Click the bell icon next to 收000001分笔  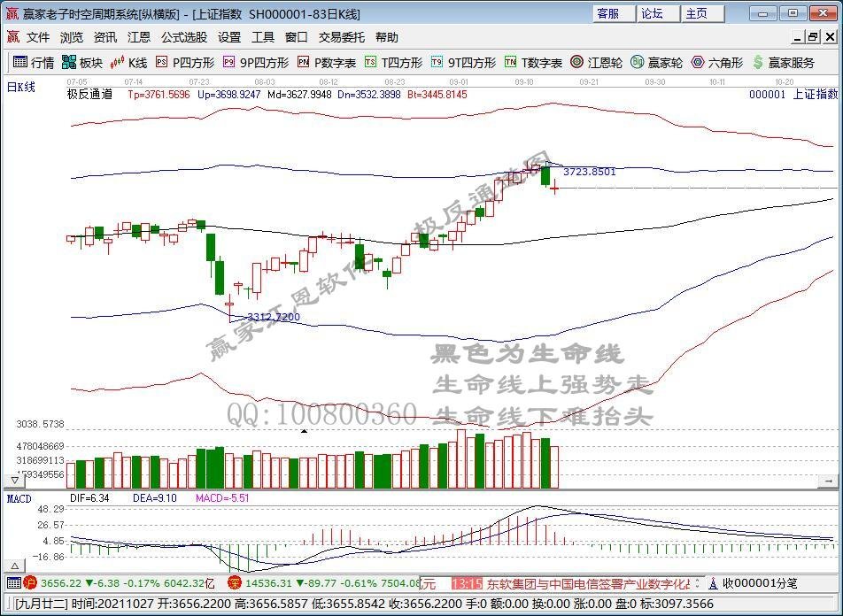(x=713, y=583)
